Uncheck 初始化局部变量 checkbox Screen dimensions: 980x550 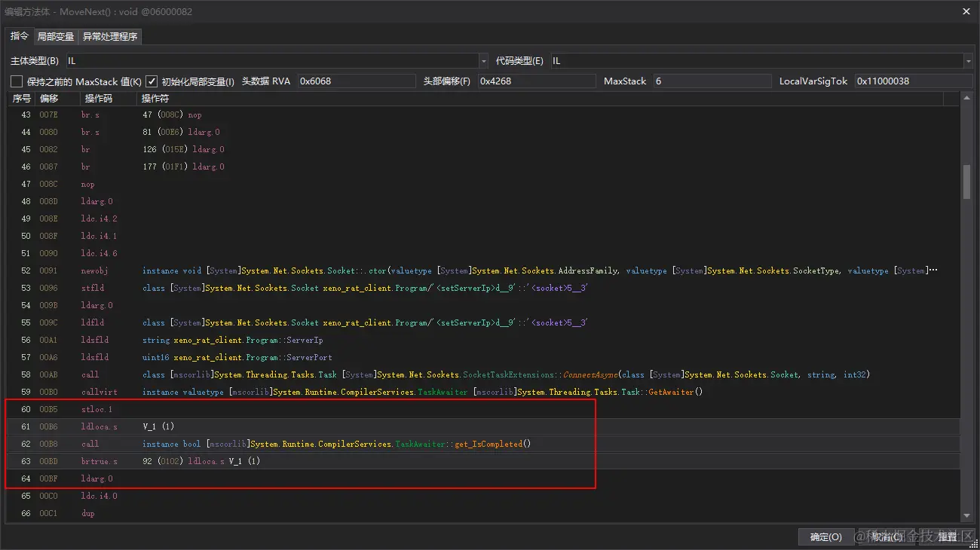tap(152, 81)
